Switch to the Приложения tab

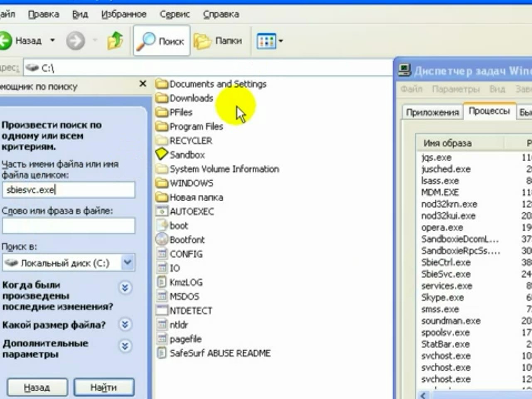432,112
